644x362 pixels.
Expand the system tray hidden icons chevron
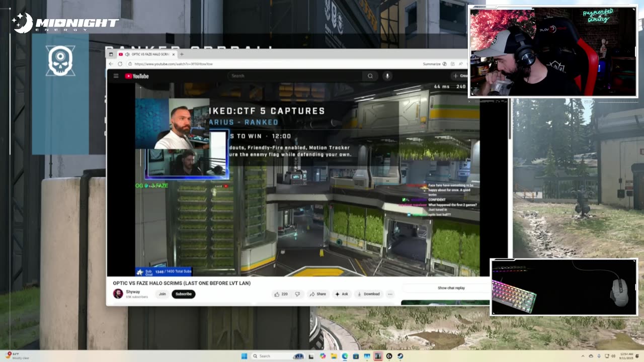pyautogui.click(x=583, y=356)
